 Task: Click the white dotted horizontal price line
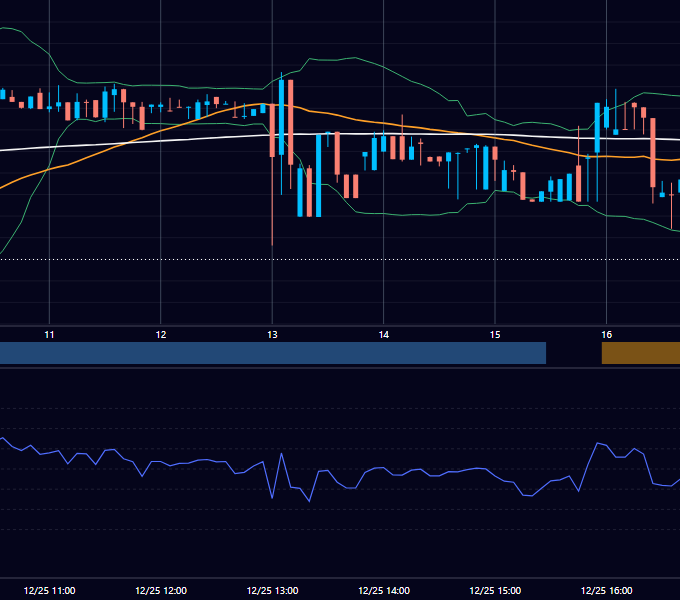340,260
